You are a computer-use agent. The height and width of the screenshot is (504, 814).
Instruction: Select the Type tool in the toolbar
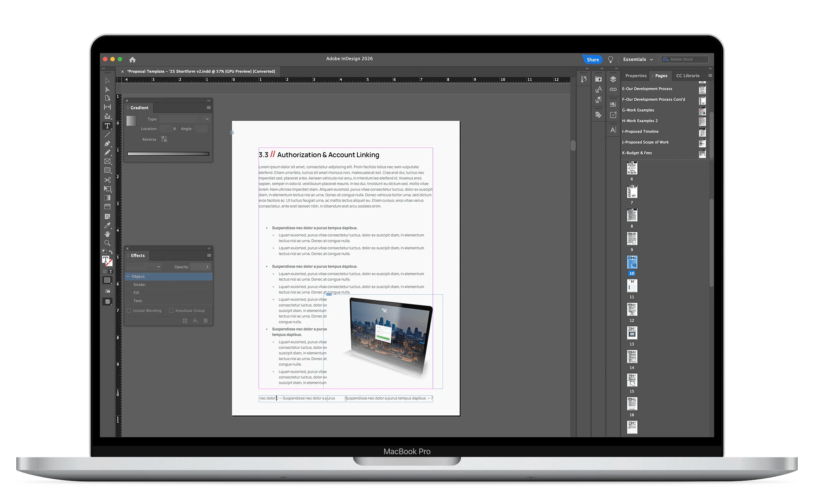107,126
